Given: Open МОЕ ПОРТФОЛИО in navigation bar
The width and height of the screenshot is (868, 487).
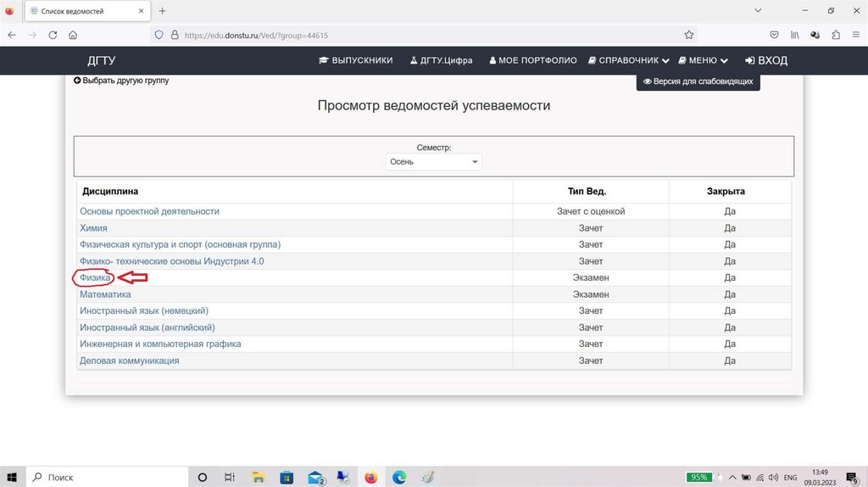Looking at the screenshot, I should pos(533,60).
